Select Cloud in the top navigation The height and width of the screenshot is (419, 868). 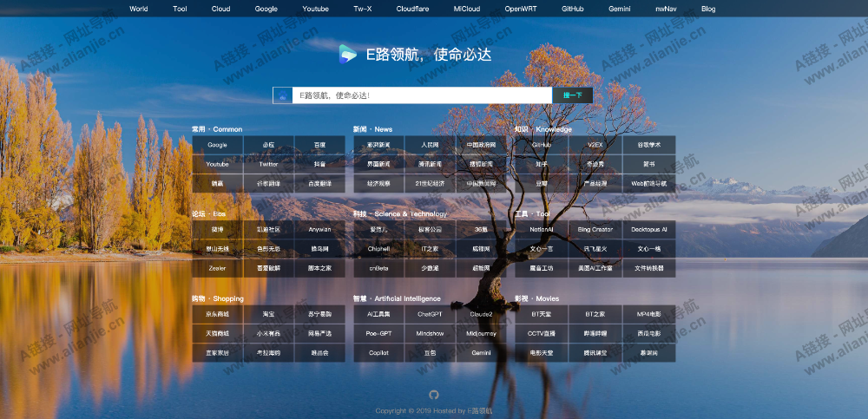pos(220,9)
